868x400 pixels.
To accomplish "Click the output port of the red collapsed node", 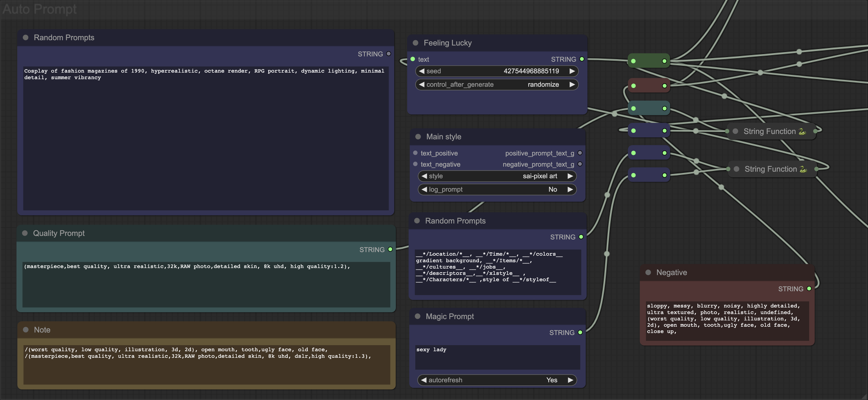I will [x=664, y=86].
